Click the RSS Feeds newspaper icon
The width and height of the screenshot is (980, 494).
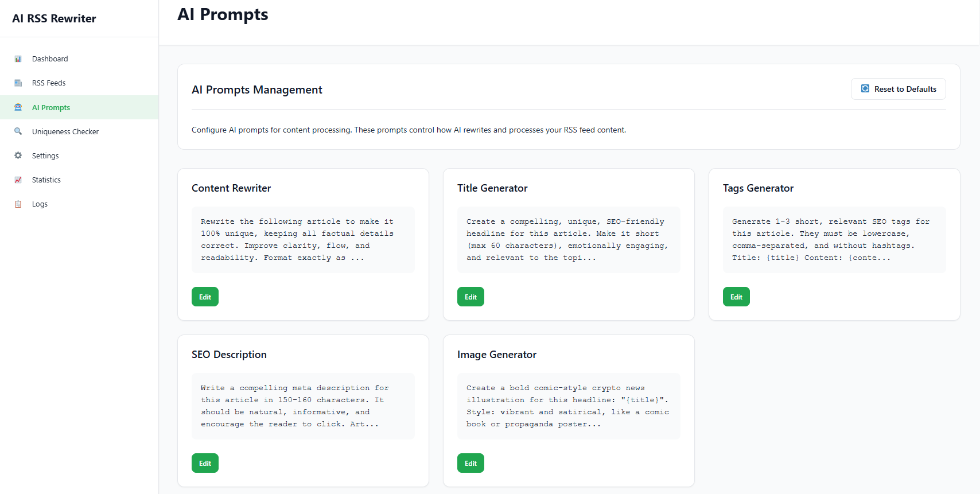(x=18, y=83)
